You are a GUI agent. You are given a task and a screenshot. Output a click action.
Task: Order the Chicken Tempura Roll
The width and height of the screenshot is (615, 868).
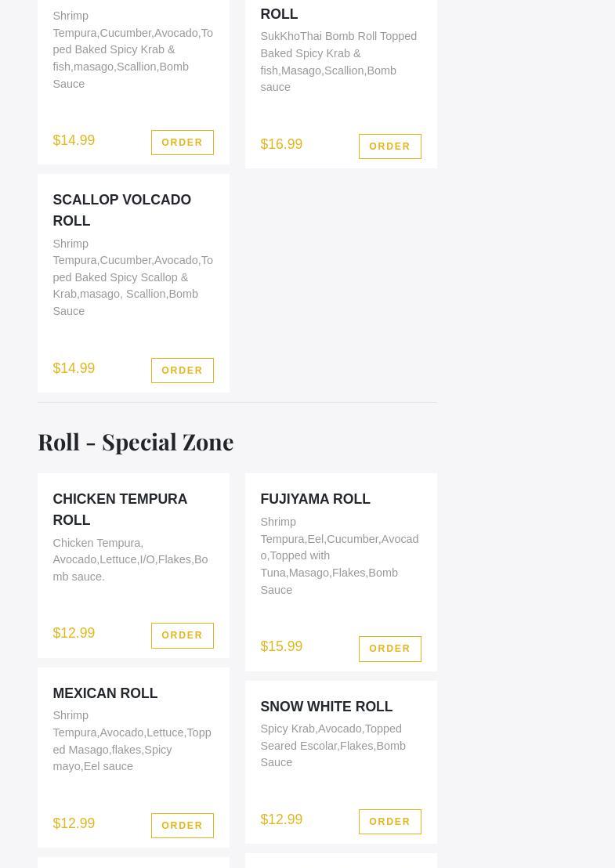click(x=182, y=635)
